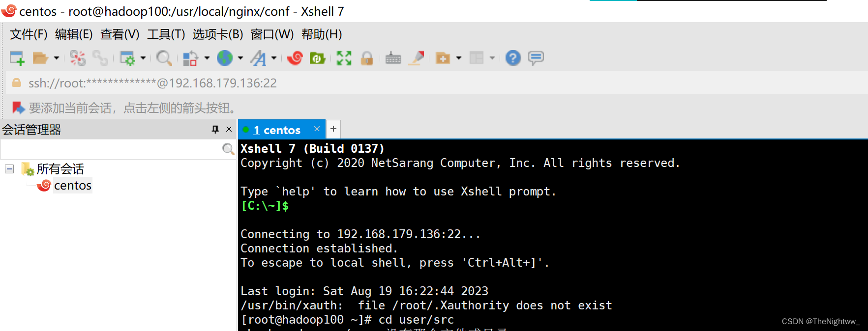This screenshot has width=868, height=331.
Task: Expand the Font dropdown arrow
Action: click(274, 58)
